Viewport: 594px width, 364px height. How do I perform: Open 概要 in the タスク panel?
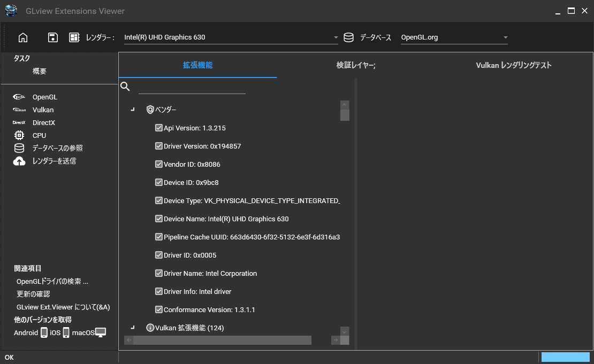(40, 71)
